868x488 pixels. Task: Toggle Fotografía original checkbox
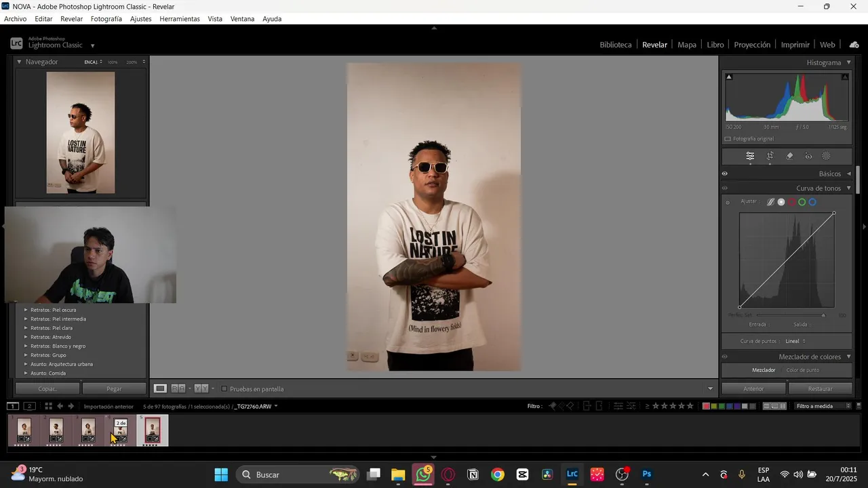[x=728, y=139]
